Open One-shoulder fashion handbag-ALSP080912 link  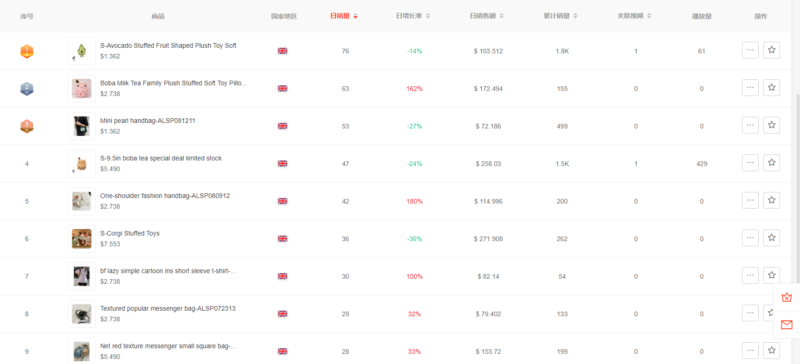pyautogui.click(x=165, y=196)
